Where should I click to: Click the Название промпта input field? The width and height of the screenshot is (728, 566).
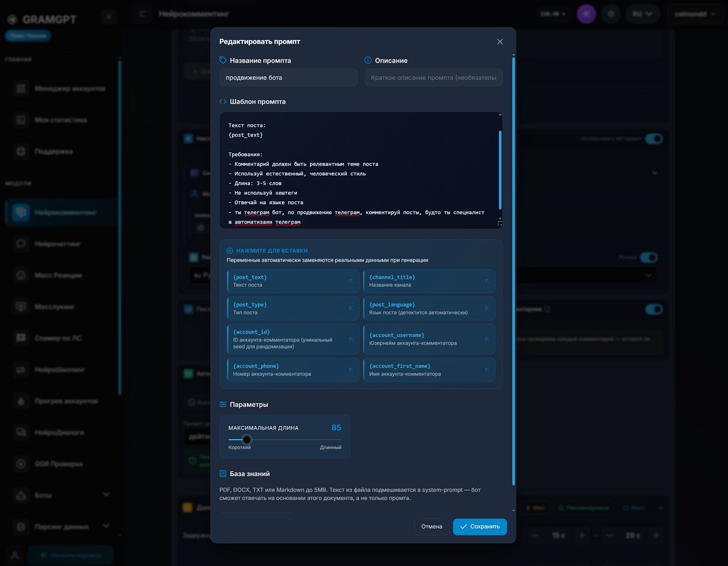click(x=288, y=77)
